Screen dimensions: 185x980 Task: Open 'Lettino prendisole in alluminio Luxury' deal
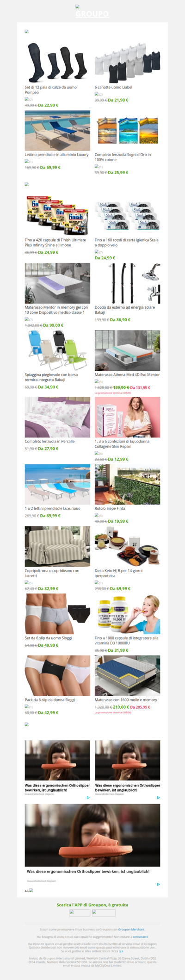click(56, 155)
